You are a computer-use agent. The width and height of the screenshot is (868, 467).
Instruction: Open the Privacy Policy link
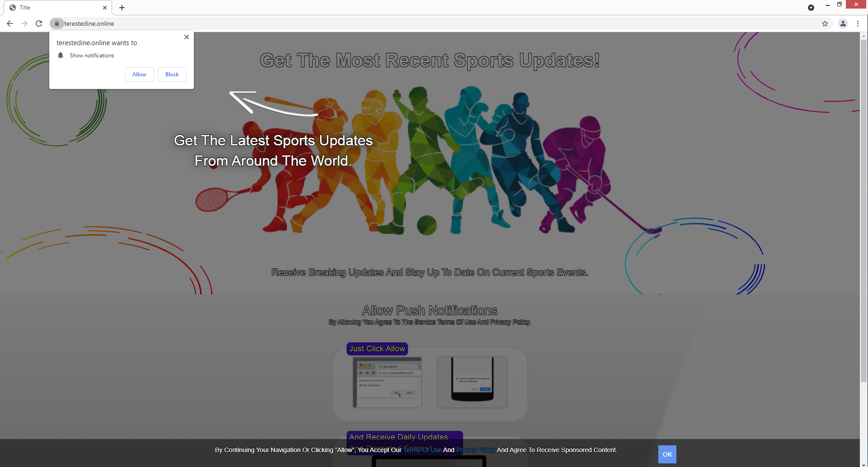475,450
